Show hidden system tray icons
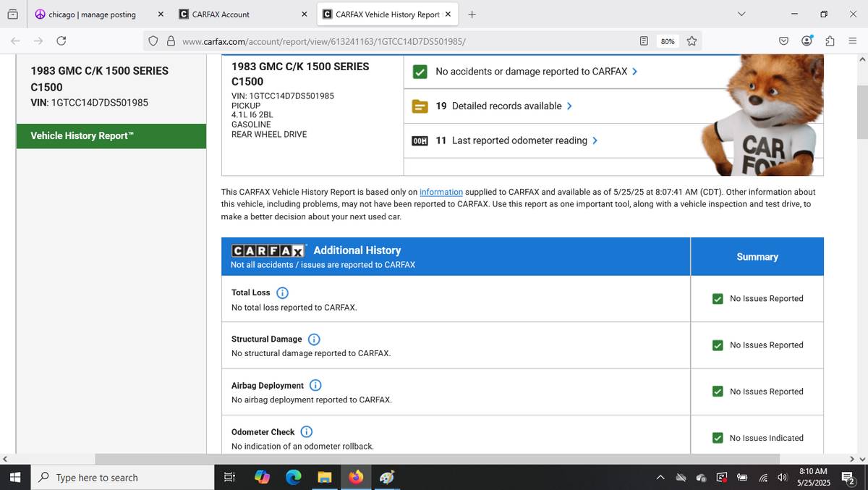The width and height of the screenshot is (868, 490). 660,478
